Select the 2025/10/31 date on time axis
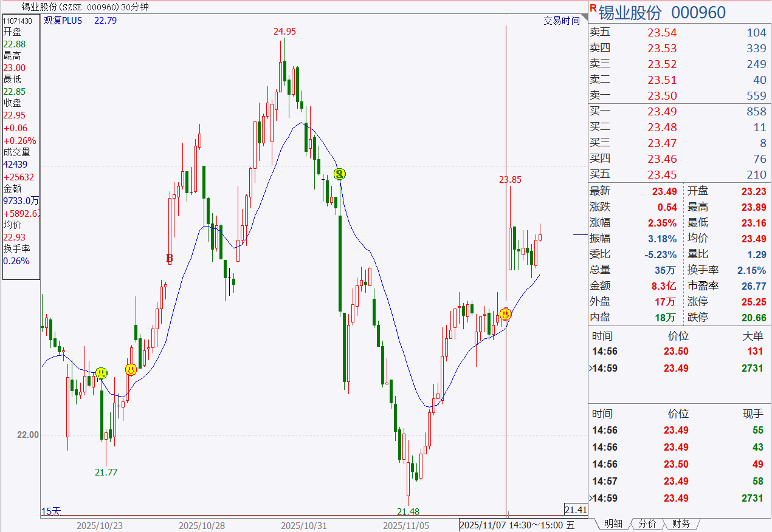Screen dimensions: 772x532 (x=305, y=525)
